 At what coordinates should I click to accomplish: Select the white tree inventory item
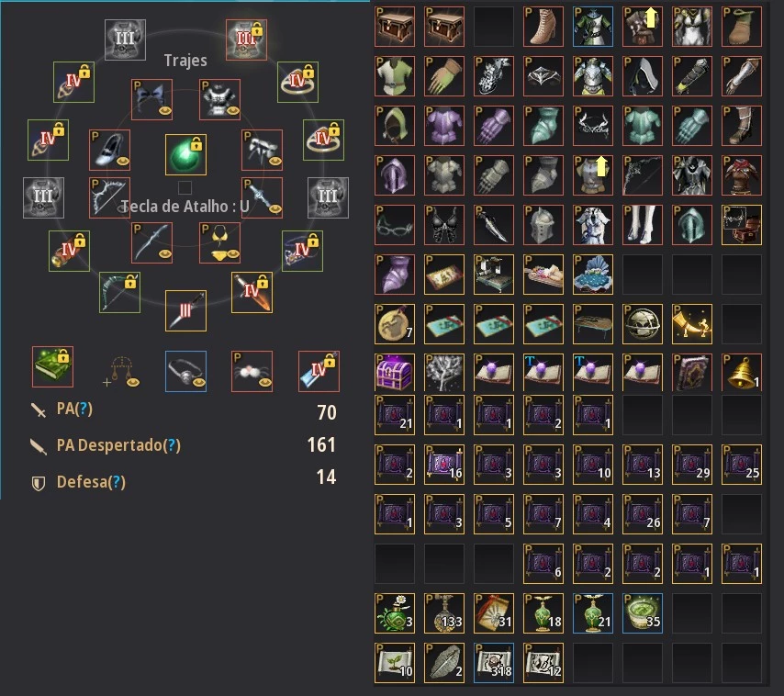point(444,373)
